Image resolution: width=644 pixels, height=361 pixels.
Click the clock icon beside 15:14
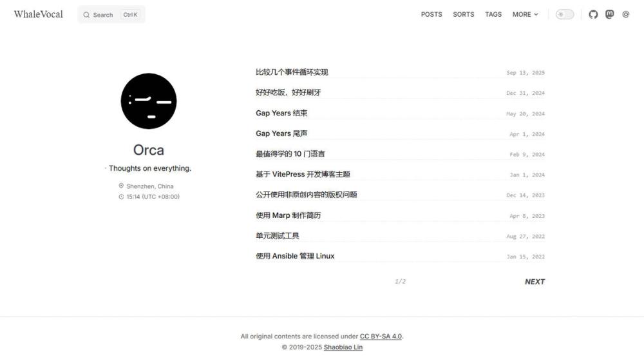click(x=121, y=197)
